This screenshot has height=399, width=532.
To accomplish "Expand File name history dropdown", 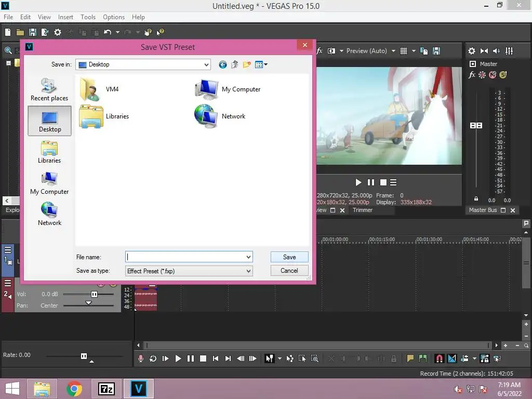I will [249, 257].
